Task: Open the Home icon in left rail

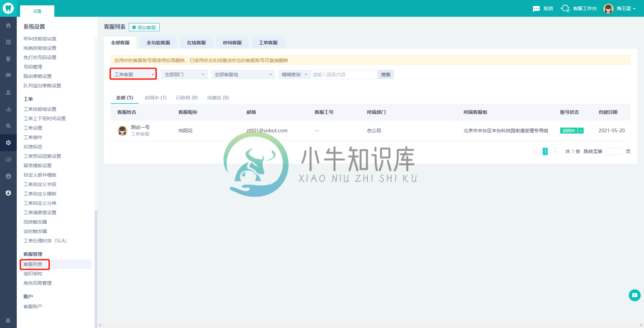Action: pyautogui.click(x=8, y=26)
